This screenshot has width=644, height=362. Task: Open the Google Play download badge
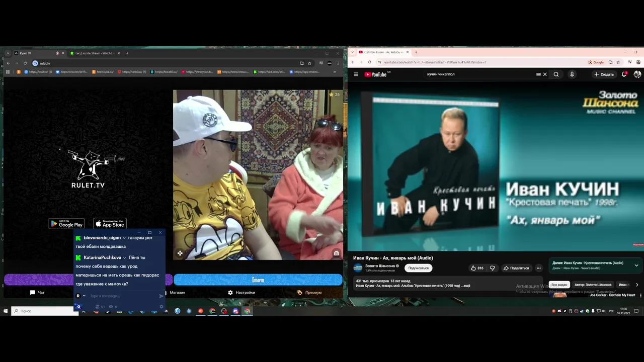66,224
